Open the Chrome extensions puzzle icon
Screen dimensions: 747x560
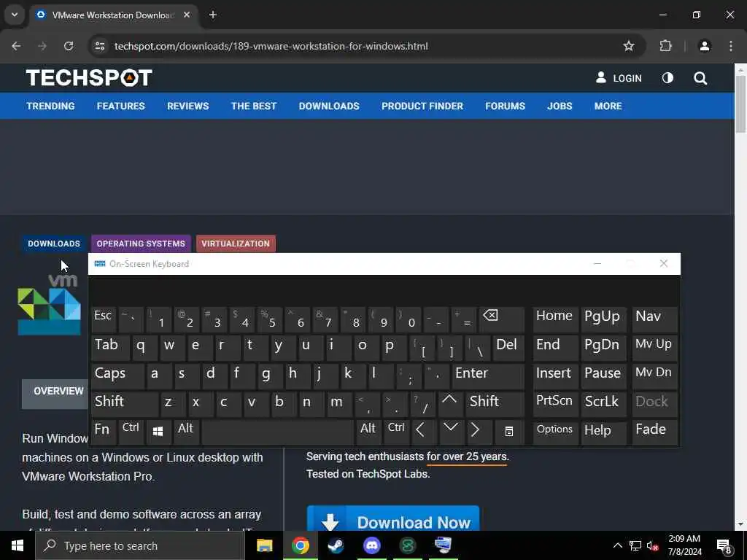tap(665, 46)
